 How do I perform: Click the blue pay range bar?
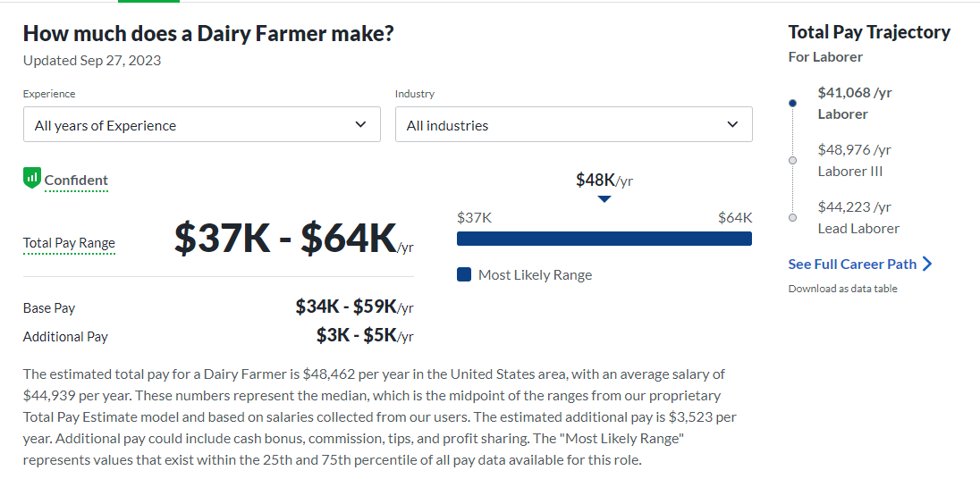[604, 239]
